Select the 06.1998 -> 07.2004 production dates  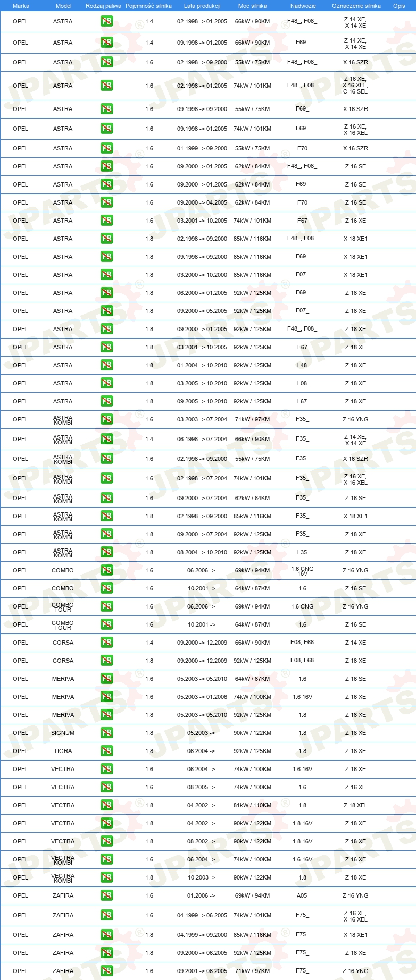pyautogui.click(x=202, y=439)
